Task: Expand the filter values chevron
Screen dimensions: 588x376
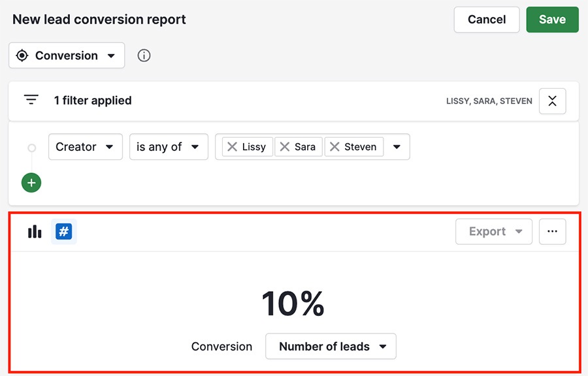Action: click(397, 146)
